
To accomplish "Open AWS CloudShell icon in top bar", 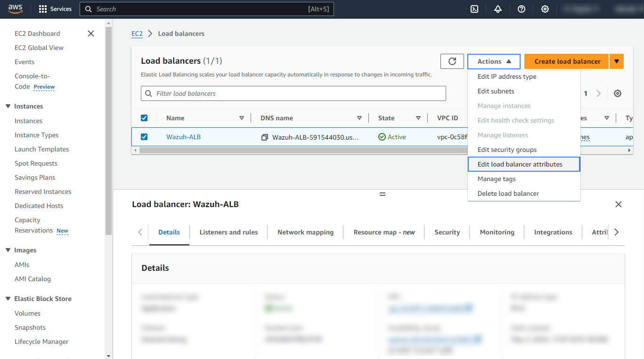I will click(475, 9).
